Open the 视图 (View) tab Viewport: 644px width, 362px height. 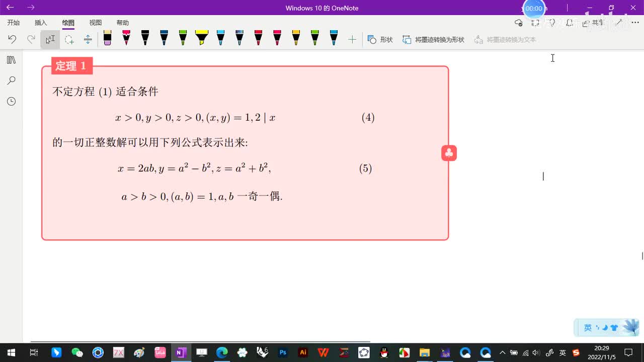coord(96,23)
